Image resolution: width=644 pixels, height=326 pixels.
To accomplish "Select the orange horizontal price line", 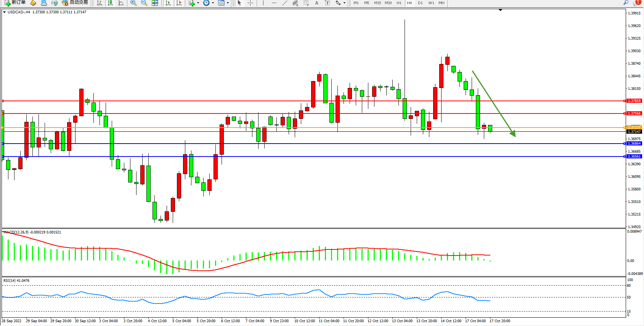I will [x=305, y=128].
